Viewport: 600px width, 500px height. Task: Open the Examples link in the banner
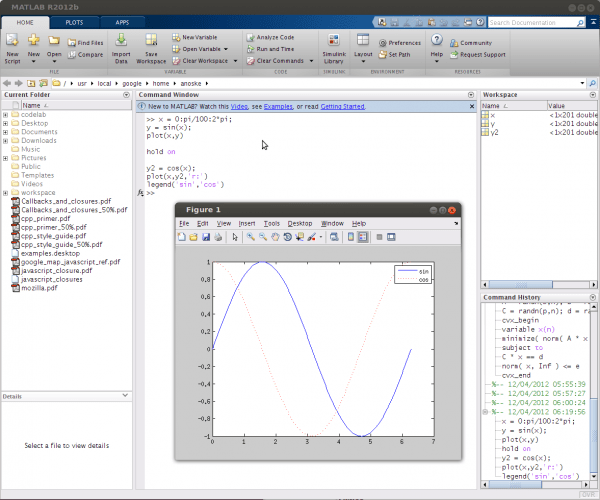278,107
